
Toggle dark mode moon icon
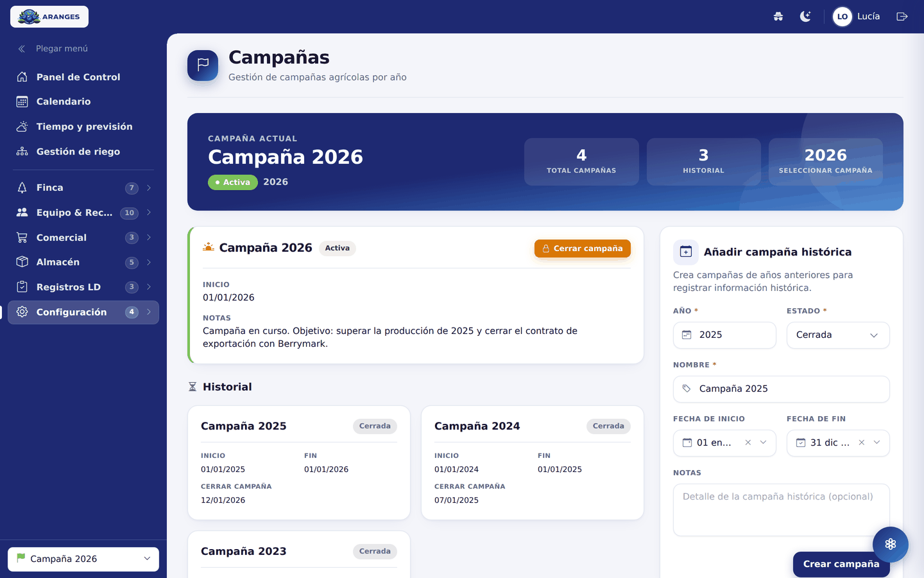coord(805,17)
